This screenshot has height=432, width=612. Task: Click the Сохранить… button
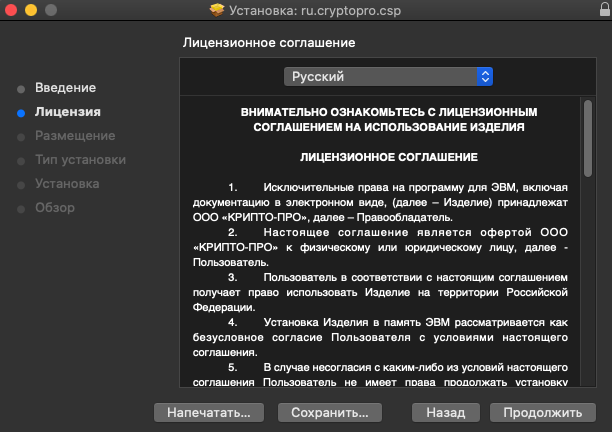[x=330, y=412]
